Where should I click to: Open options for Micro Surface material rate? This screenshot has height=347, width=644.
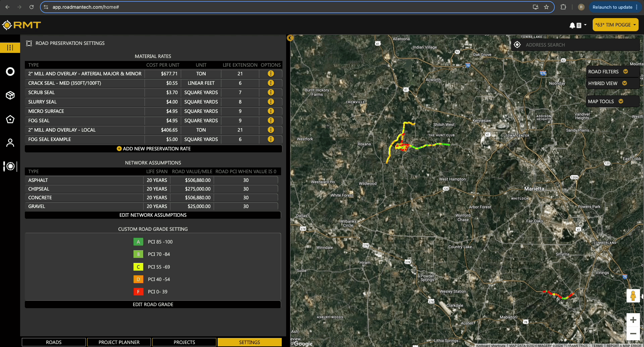(271, 111)
